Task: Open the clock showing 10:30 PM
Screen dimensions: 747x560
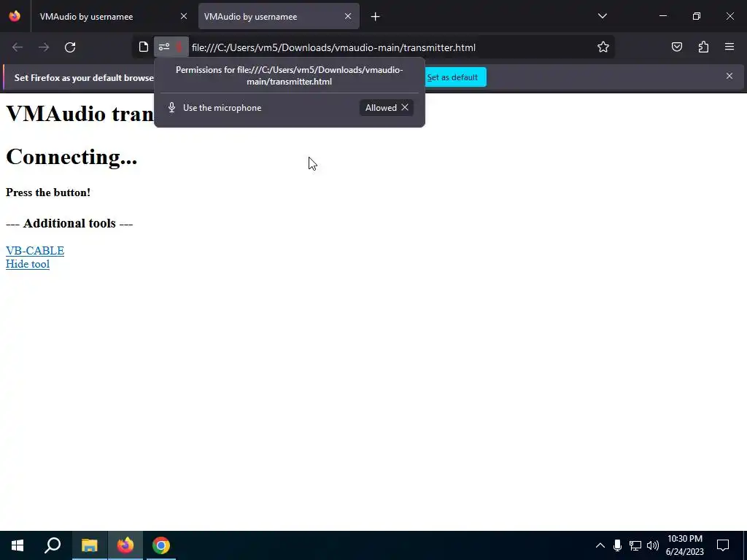Action: pos(684,545)
